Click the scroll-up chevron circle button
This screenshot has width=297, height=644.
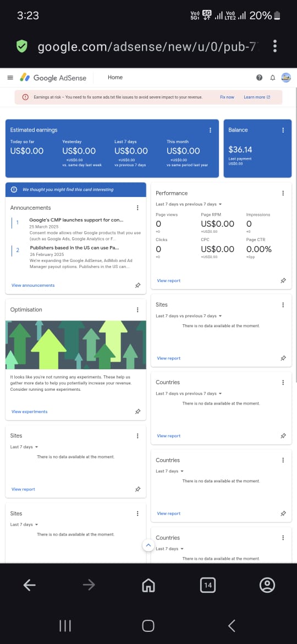tap(148, 545)
